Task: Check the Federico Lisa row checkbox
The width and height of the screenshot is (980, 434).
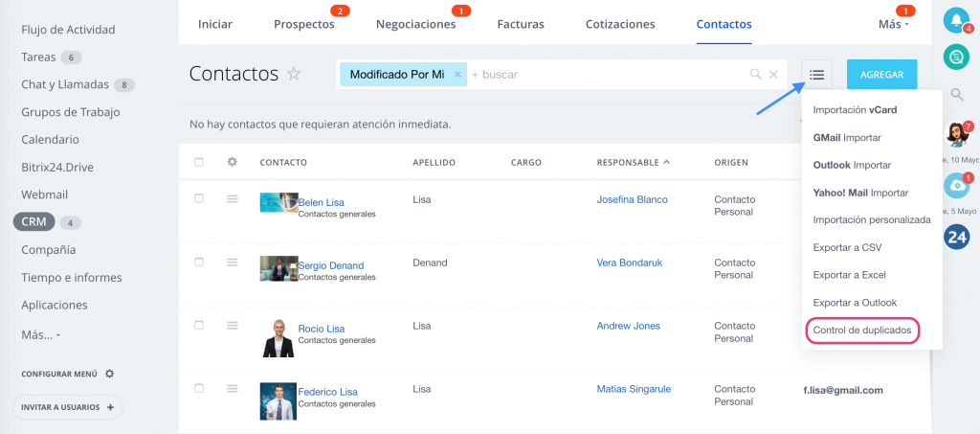Action: pos(199,388)
